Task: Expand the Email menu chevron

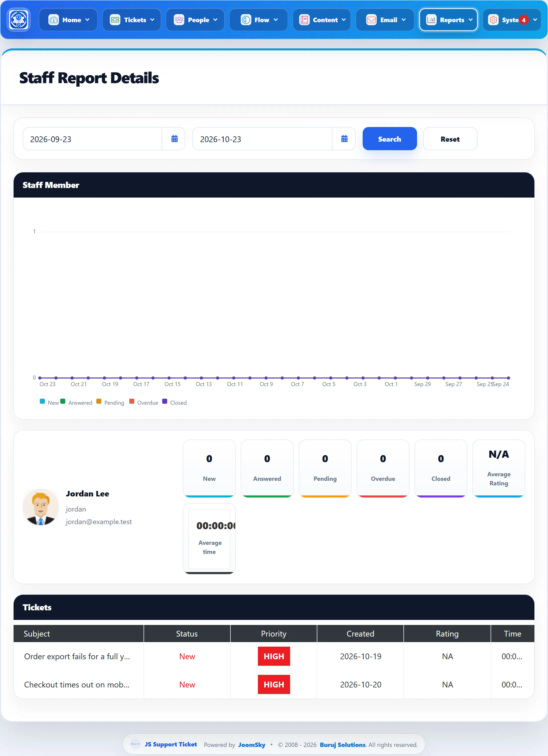Action: pyautogui.click(x=403, y=20)
